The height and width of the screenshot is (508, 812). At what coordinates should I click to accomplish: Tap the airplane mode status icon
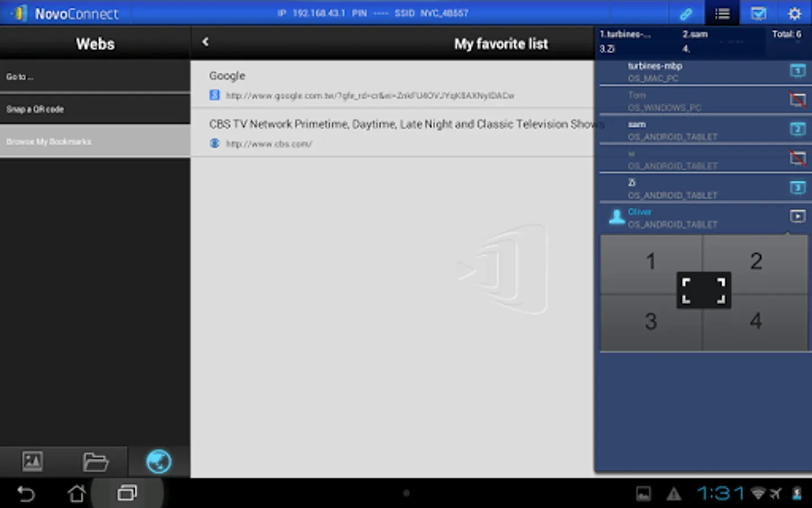(x=775, y=494)
